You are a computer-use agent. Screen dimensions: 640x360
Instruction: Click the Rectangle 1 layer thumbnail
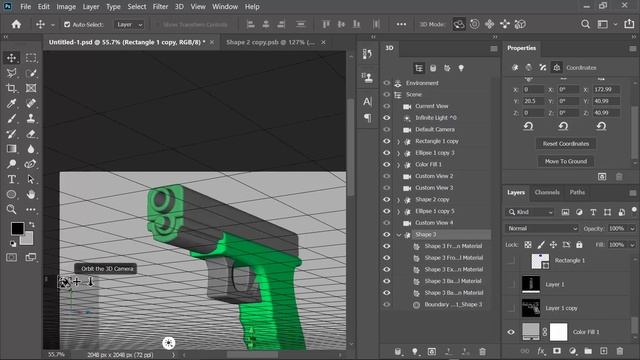coord(540,261)
